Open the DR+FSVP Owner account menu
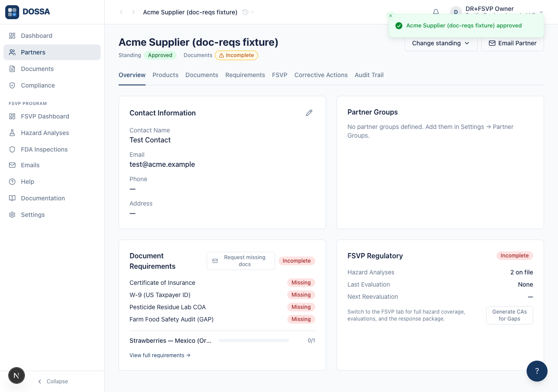 tap(497, 12)
